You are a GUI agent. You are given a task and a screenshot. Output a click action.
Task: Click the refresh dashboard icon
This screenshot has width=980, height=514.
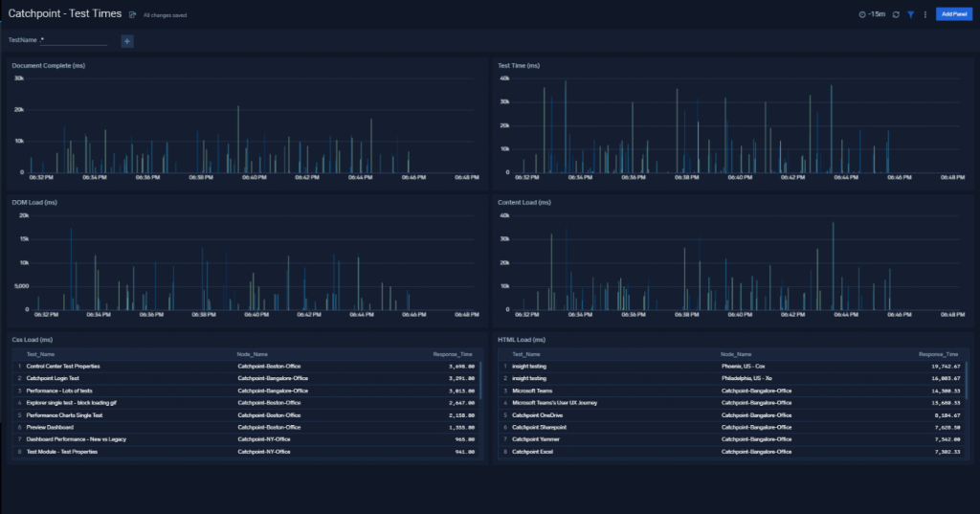click(896, 14)
